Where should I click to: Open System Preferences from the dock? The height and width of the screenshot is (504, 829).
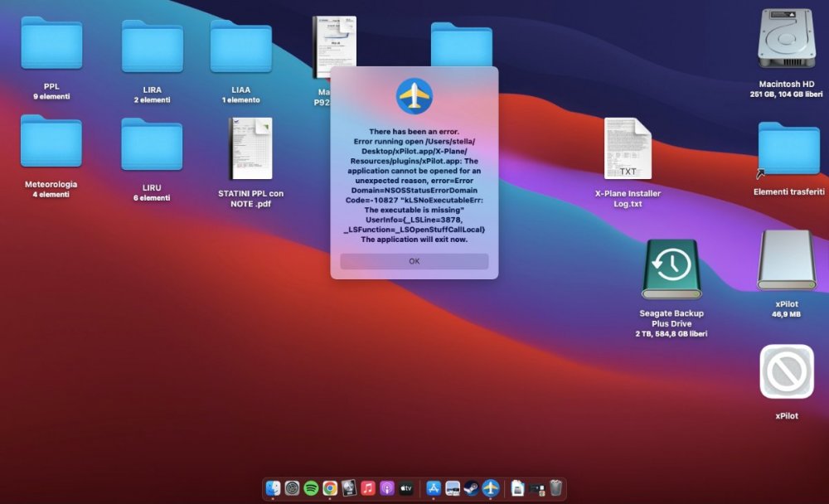tap(292, 488)
